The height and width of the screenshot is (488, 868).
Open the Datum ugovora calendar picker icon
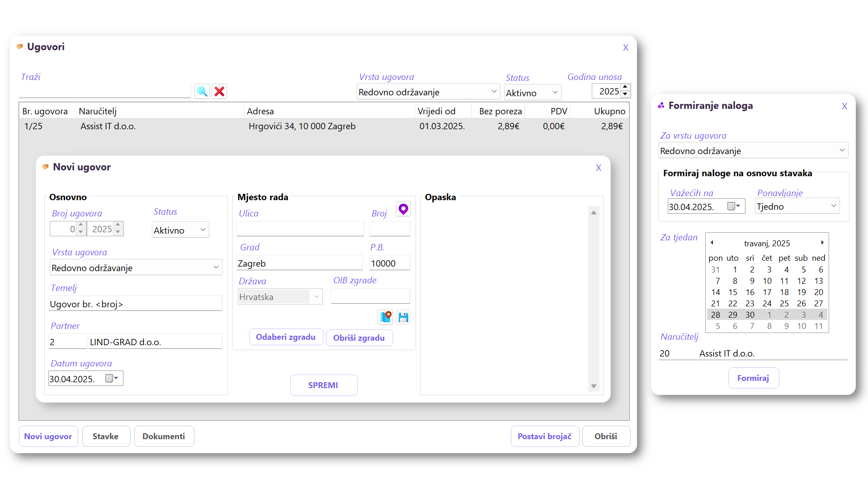pos(111,379)
